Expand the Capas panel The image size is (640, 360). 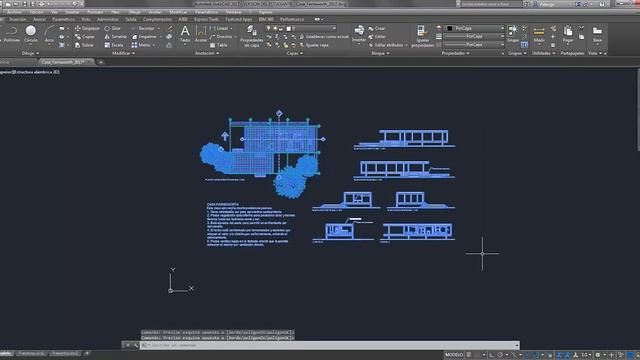[295, 53]
